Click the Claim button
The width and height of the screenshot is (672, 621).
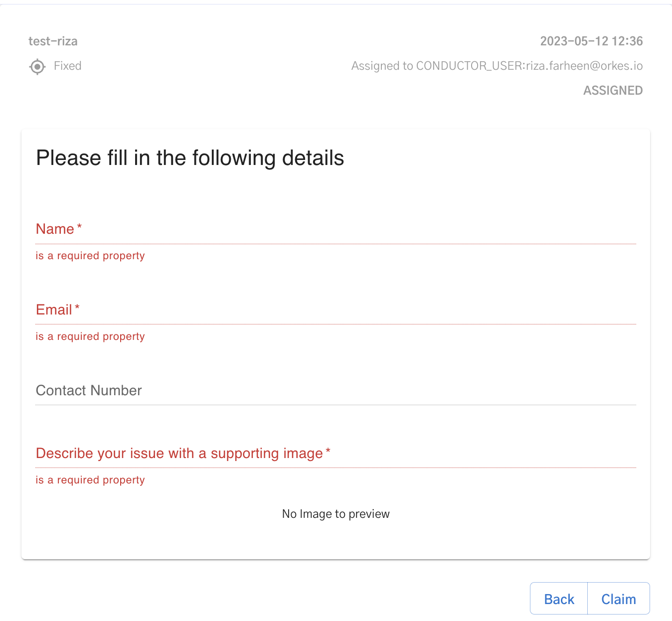point(619,599)
